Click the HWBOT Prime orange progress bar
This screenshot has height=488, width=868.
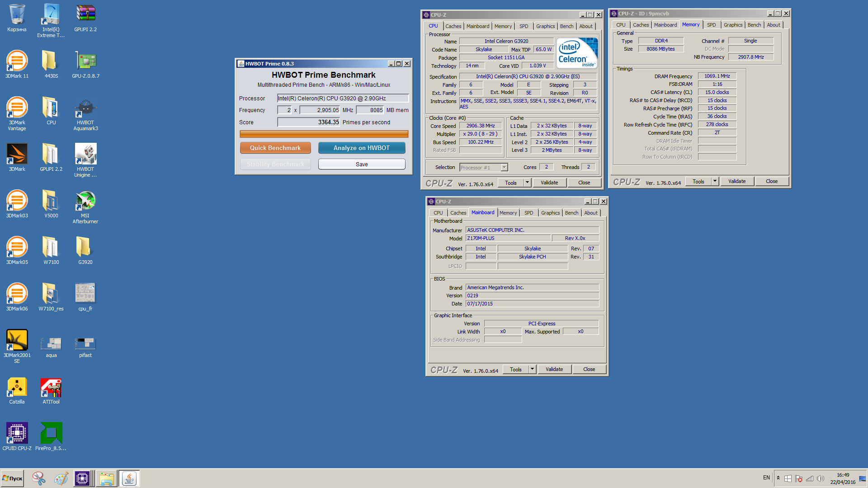pyautogui.click(x=324, y=134)
